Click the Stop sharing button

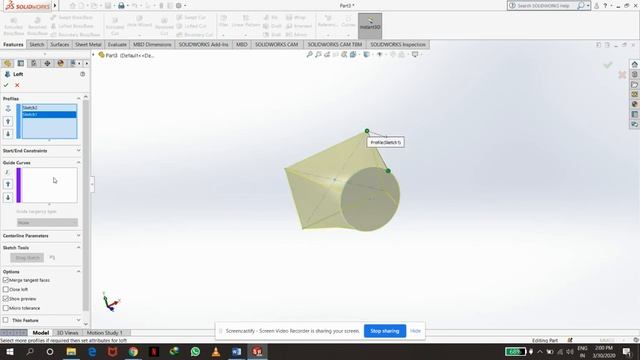point(384,331)
